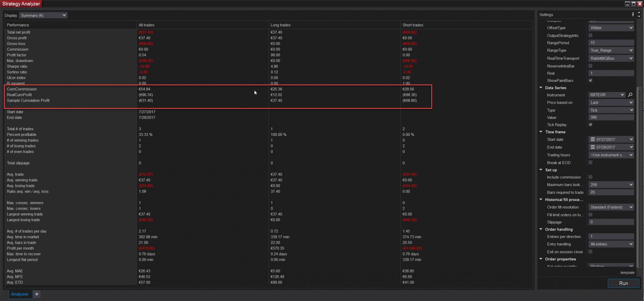Image resolution: width=644 pixels, height=301 pixels.
Task: Collapse the Historical fill processing section
Action: 541,199
